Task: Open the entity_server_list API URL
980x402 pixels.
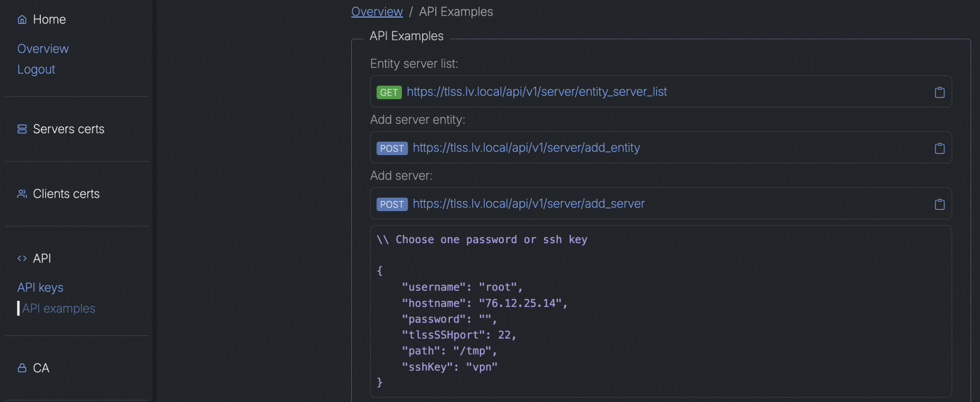Action: pos(536,92)
